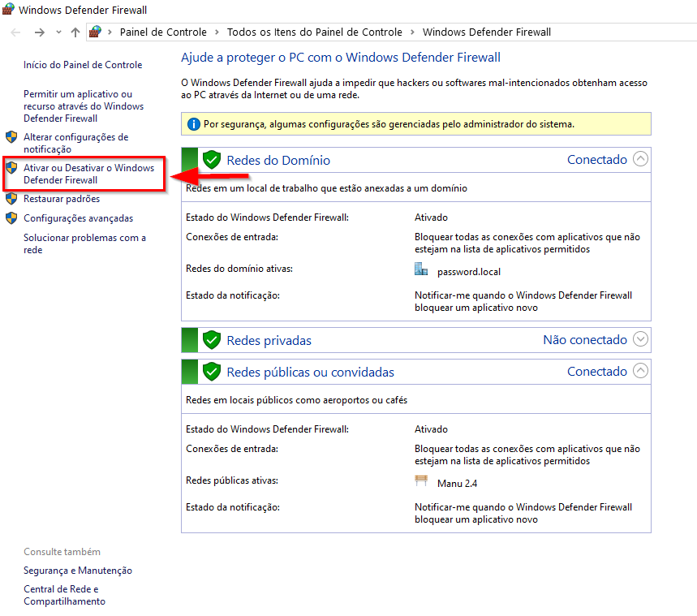Click Conectado status of Redes do Domínio

point(597,160)
